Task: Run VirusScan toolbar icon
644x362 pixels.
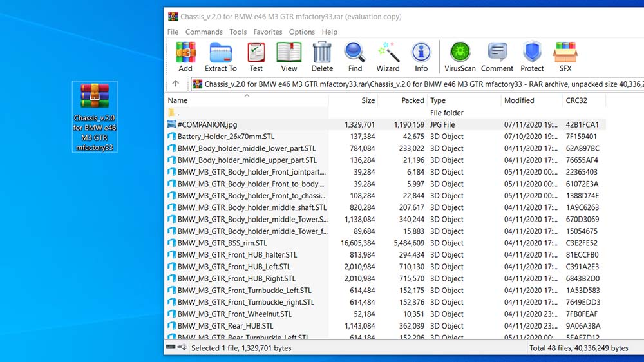Action: pos(460,57)
